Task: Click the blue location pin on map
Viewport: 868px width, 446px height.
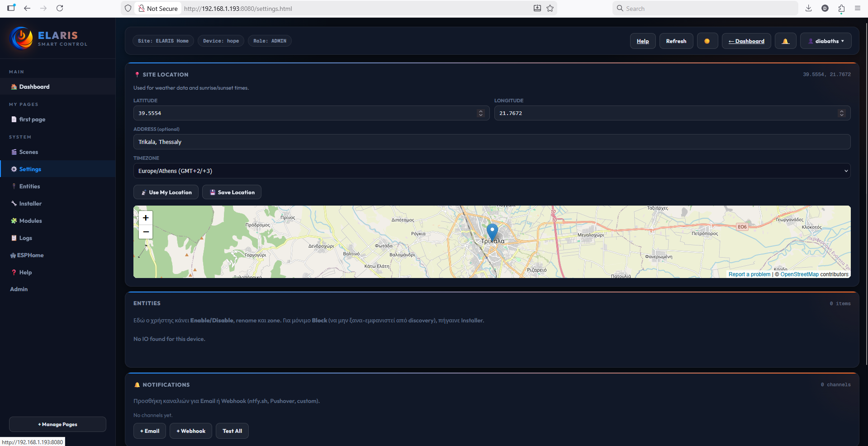Action: coord(492,231)
